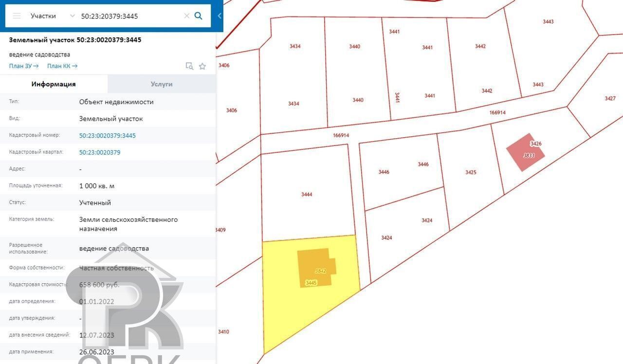Screen dimensions: 623x364
Task: Open the hamburger menu in search bar
Action: coord(17,16)
